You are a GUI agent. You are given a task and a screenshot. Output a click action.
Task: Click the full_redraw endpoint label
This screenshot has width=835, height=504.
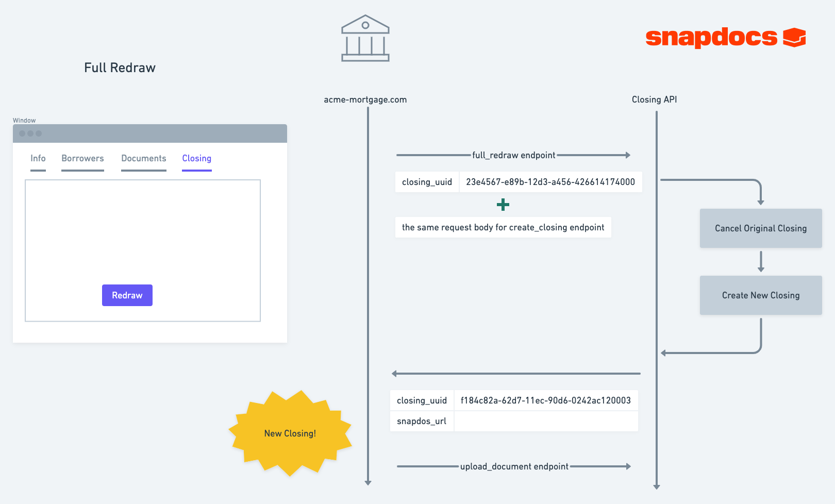[x=514, y=155]
